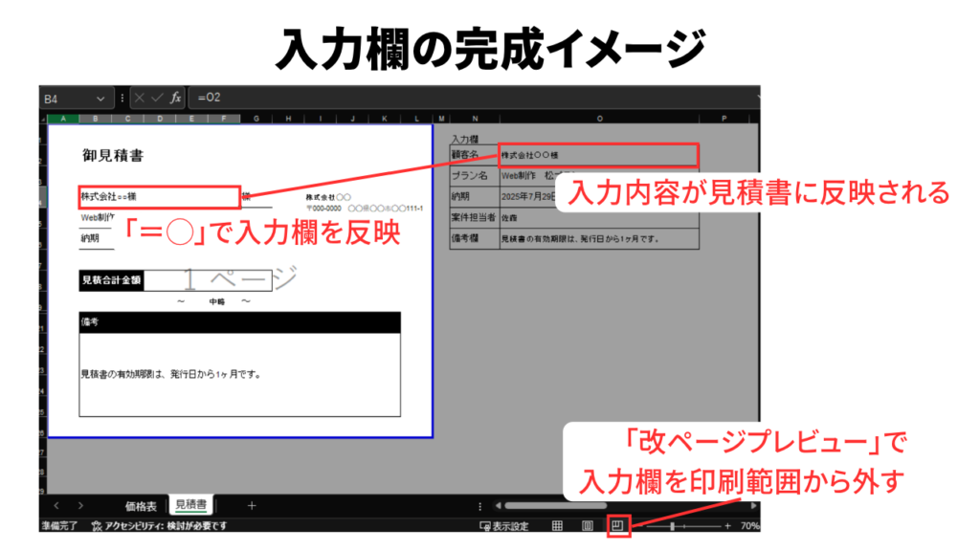Click the Select All corner of the sheet
The image size is (980, 551).
[x=43, y=119]
